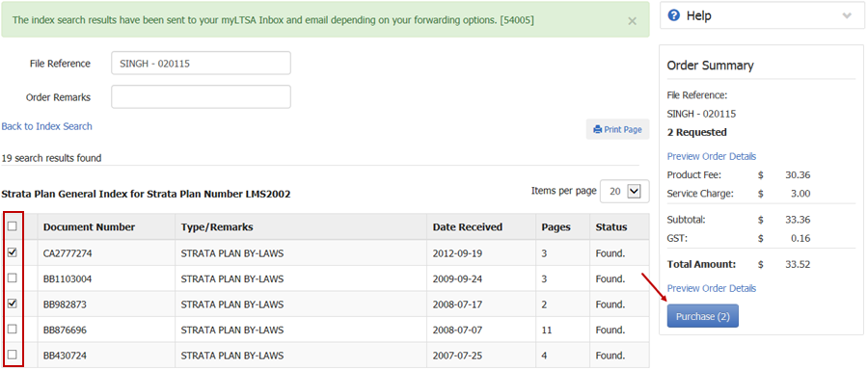Click the Subtotal 33.36 value
Image resolution: width=868 pixels, height=370 pixels.
798,220
